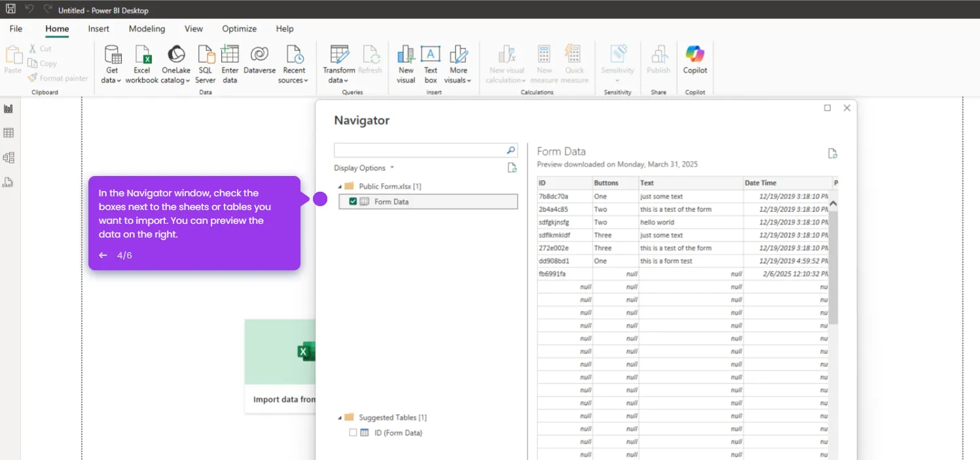Insert a New visual

[x=406, y=64]
